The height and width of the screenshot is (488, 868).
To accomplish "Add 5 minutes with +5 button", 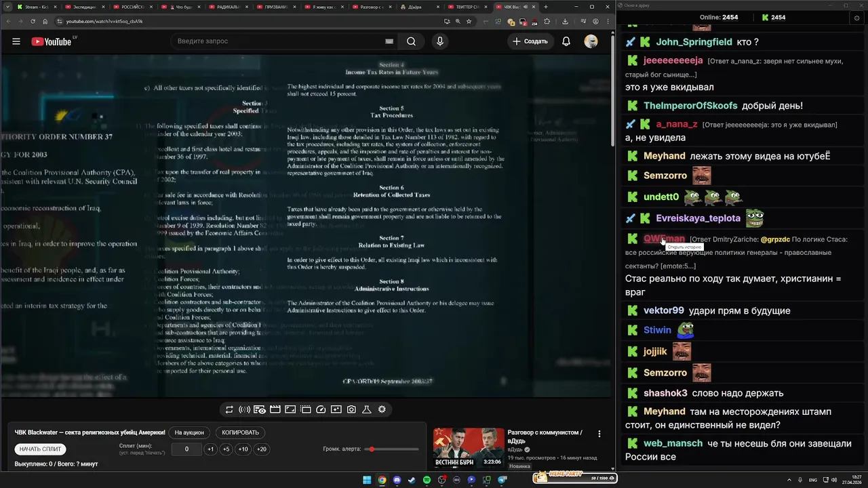I will [226, 449].
